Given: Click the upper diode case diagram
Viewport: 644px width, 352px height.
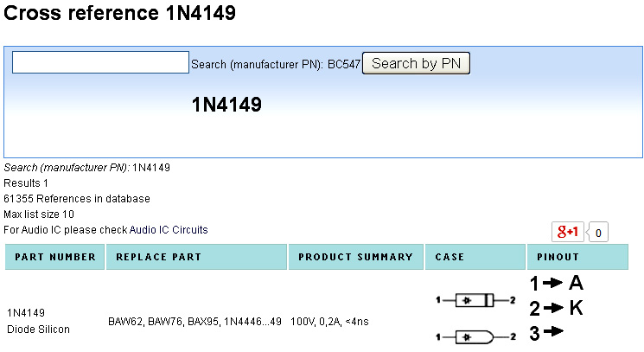Looking at the screenshot, I should point(475,300).
